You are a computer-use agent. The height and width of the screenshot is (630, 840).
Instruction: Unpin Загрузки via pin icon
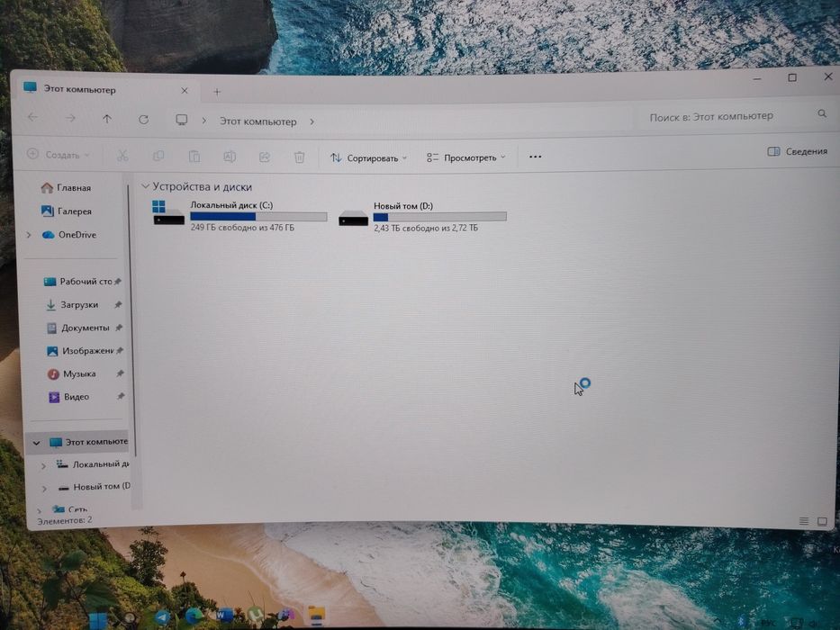[118, 304]
